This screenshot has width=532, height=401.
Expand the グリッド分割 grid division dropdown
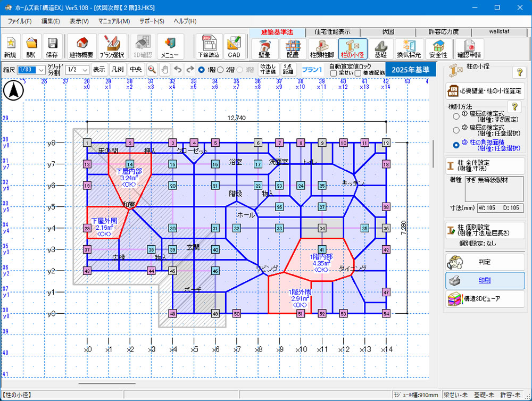[83, 70]
